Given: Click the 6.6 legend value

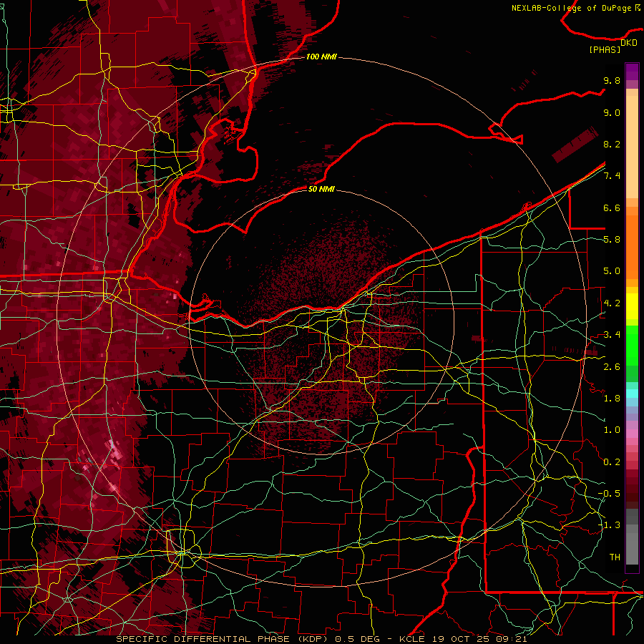Looking at the screenshot, I should pyautogui.click(x=612, y=208).
